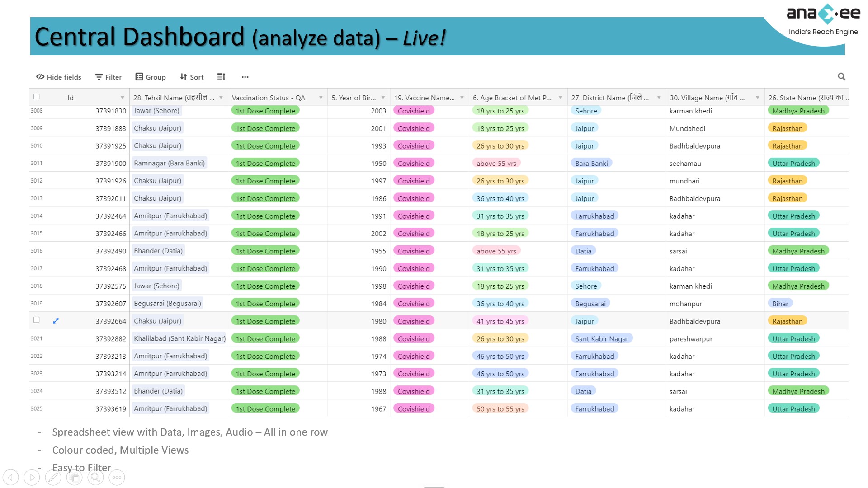Screen dimensions: 868x488
Task: Check the row checkbox for 37392664
Action: point(37,320)
